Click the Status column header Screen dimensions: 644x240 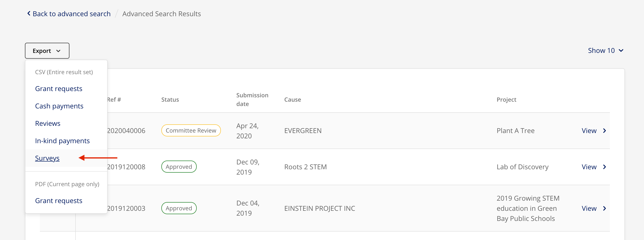(x=170, y=99)
